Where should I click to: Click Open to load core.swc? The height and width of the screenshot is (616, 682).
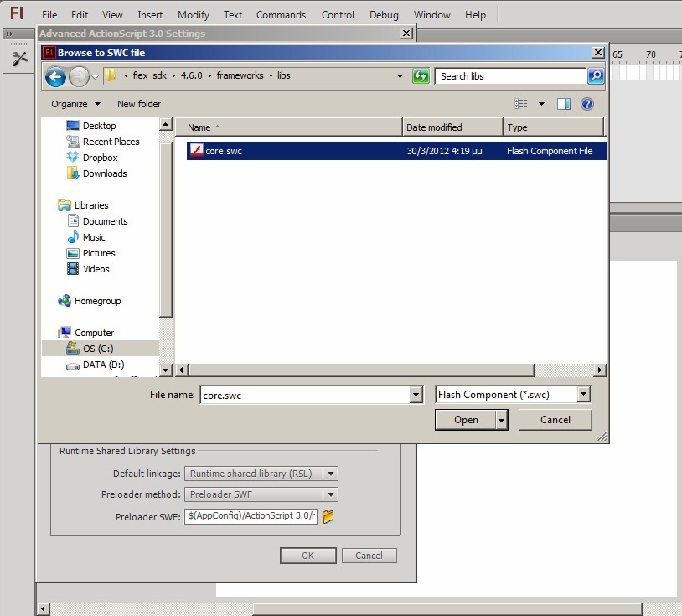(x=466, y=420)
